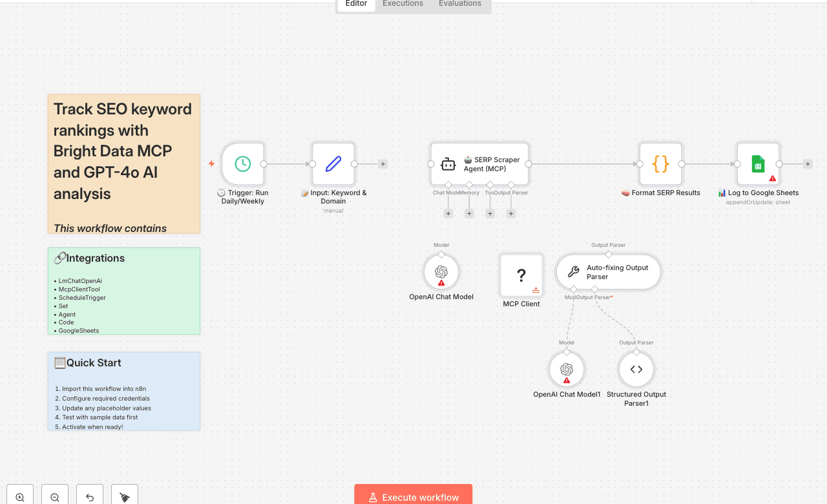827x504 pixels.
Task: Add a Memory sub-node using its plus connector
Action: [x=469, y=213]
